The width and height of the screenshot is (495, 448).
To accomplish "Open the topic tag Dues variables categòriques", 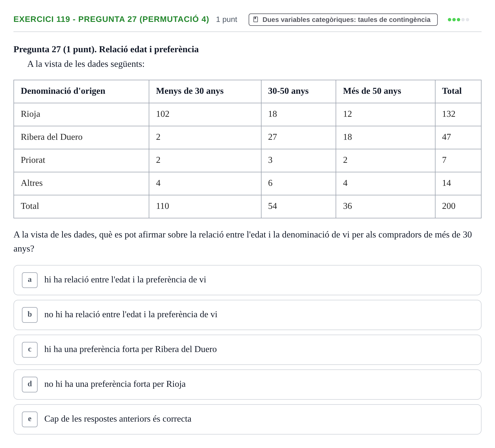I will coord(343,20).
